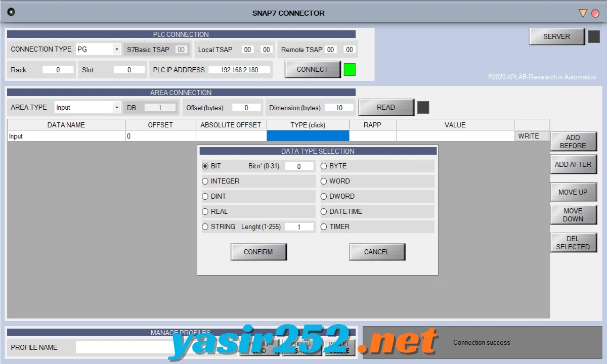This screenshot has width=607, height=364.
Task: Click the DATA NAME column header
Action: 66,125
